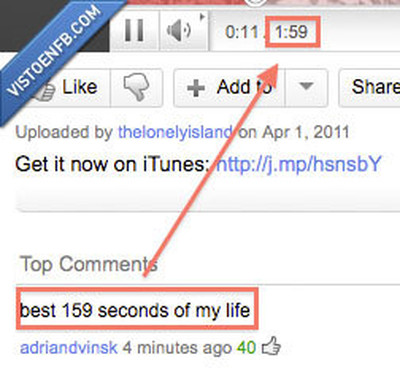Click the 1:59 total duration display
This screenshot has width=400, height=371.
(x=291, y=32)
